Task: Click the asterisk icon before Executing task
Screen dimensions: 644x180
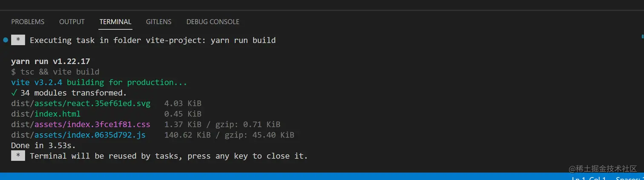Action: click(18, 40)
